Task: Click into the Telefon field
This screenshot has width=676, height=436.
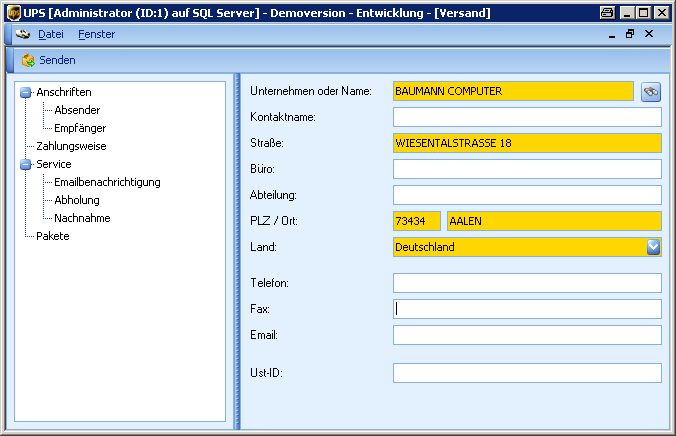Action: (527, 283)
